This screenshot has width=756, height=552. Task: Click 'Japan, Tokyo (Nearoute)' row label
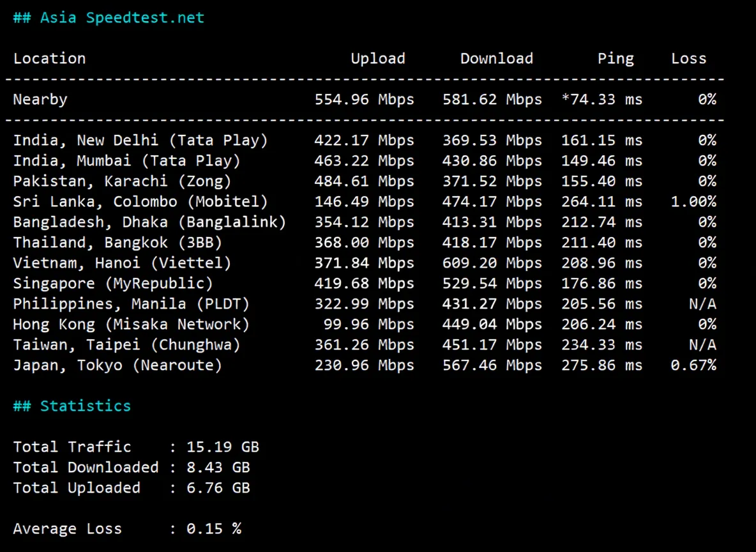click(117, 365)
